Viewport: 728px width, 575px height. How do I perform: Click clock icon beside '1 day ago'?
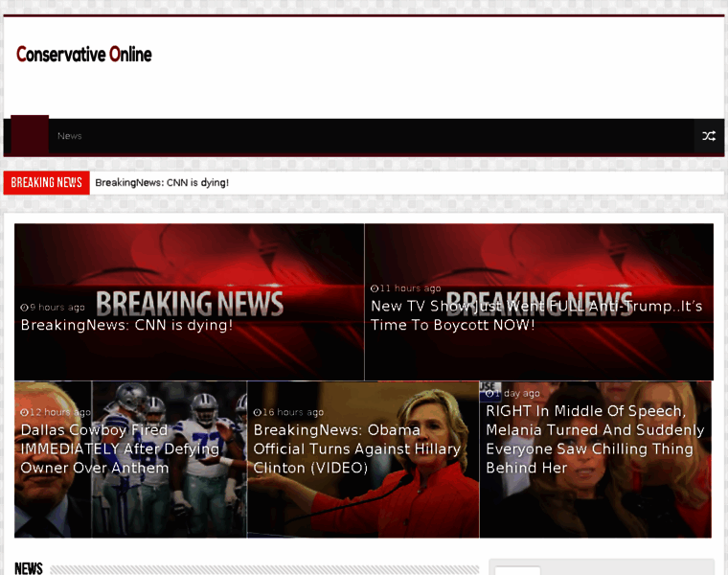[489, 394]
